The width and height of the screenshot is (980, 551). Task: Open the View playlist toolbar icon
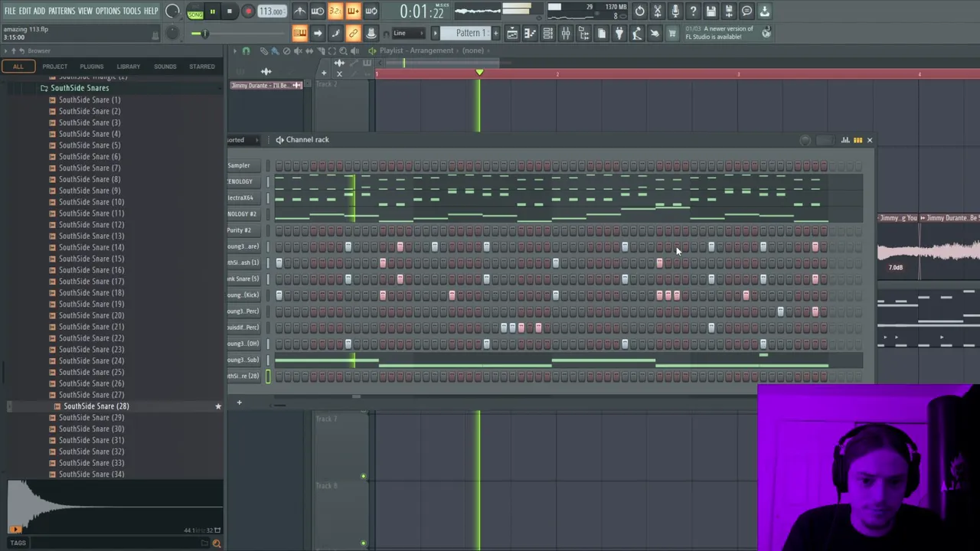[x=512, y=33]
